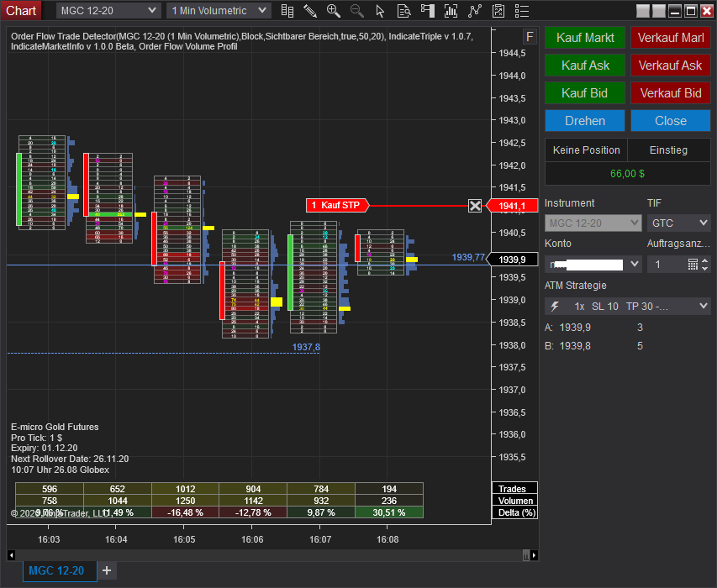Open the order quantity calculator icon

[x=693, y=264]
